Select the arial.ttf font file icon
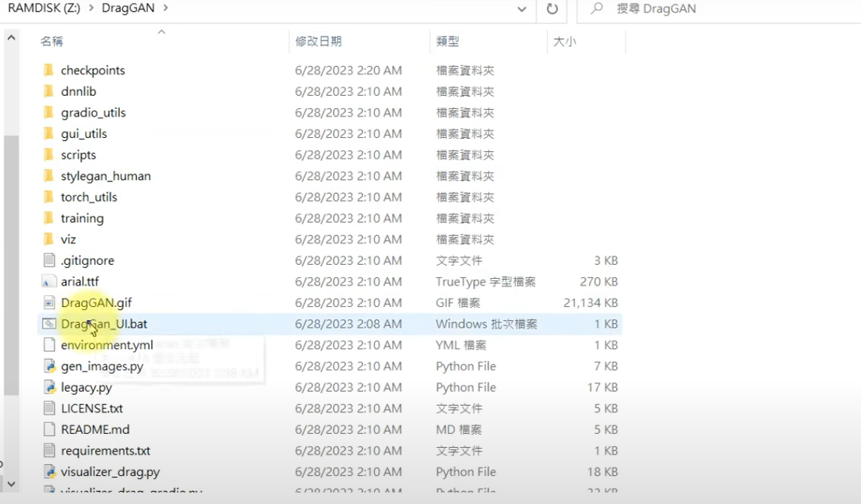Image resolution: width=861 pixels, height=504 pixels. (49, 282)
